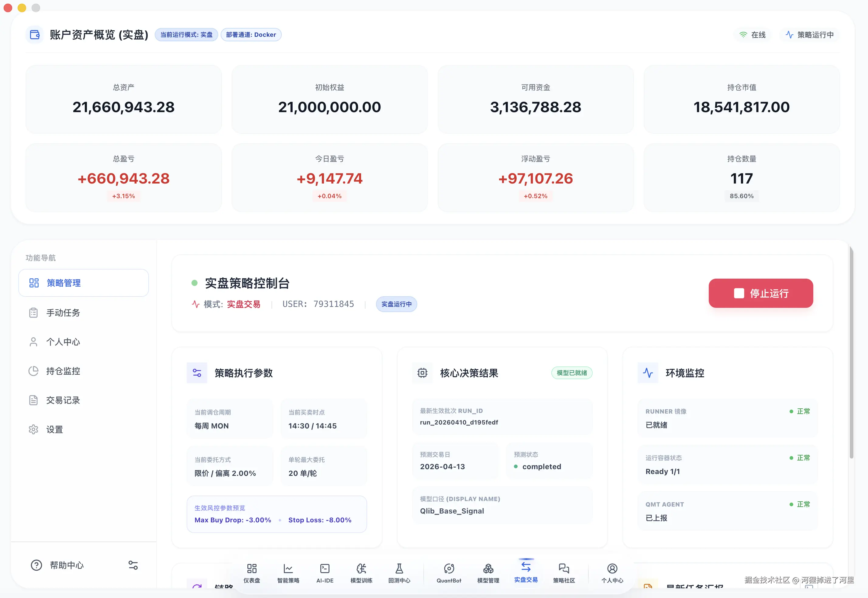Click the 生效风控参数预览 panel

pos(277,514)
